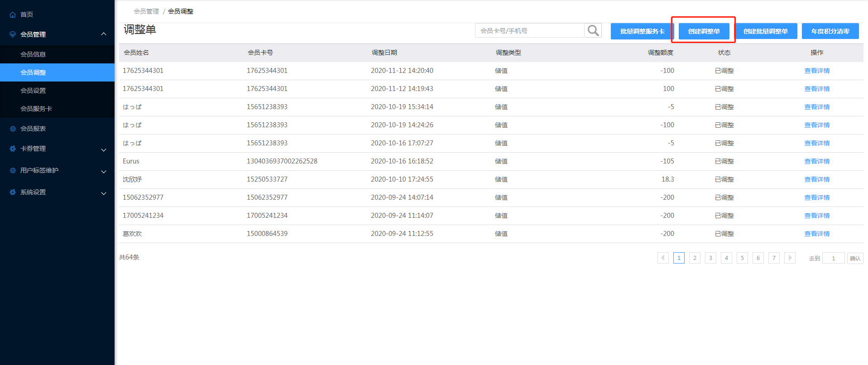868x365 pixels.
Task: Expand the 用户标签维护 menu chevron
Action: [104, 171]
